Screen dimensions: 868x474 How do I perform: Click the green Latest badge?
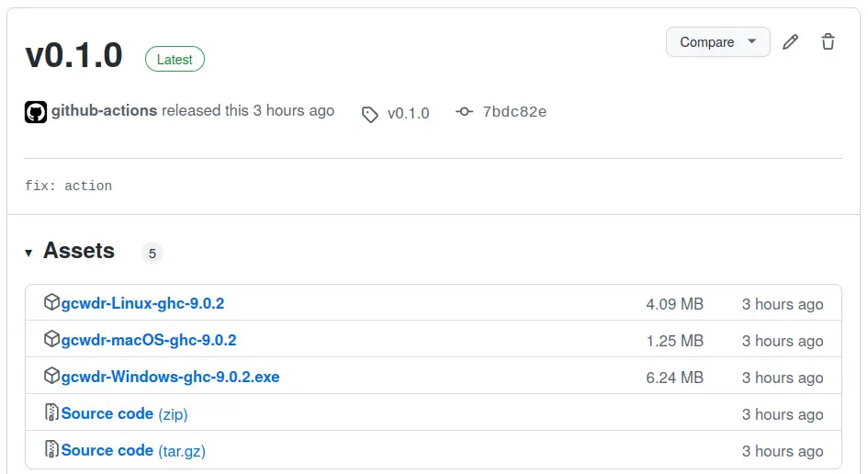coord(175,60)
